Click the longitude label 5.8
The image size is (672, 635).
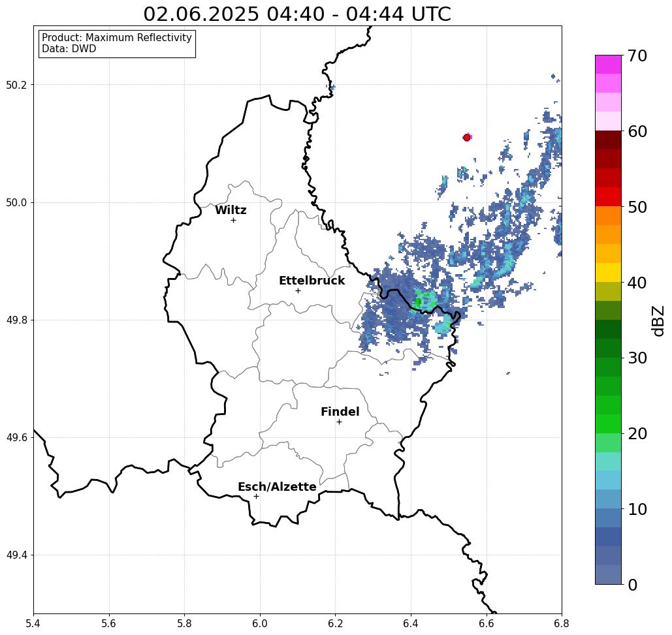click(184, 623)
